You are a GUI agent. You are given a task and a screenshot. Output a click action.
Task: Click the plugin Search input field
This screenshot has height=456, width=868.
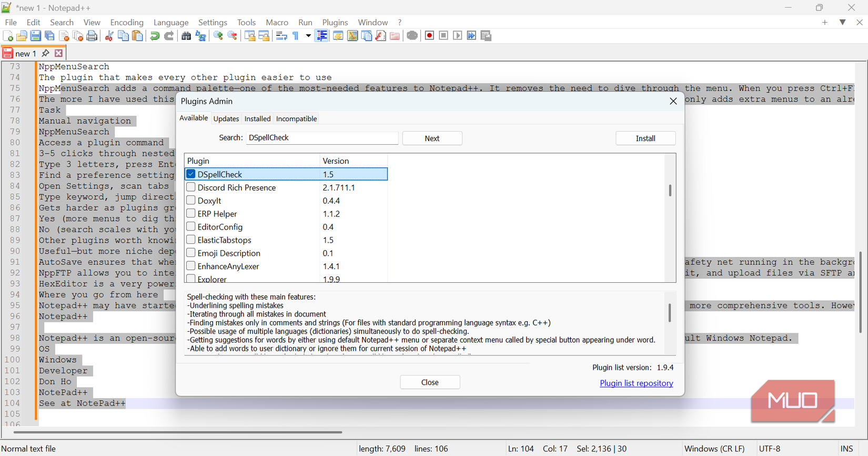(322, 138)
